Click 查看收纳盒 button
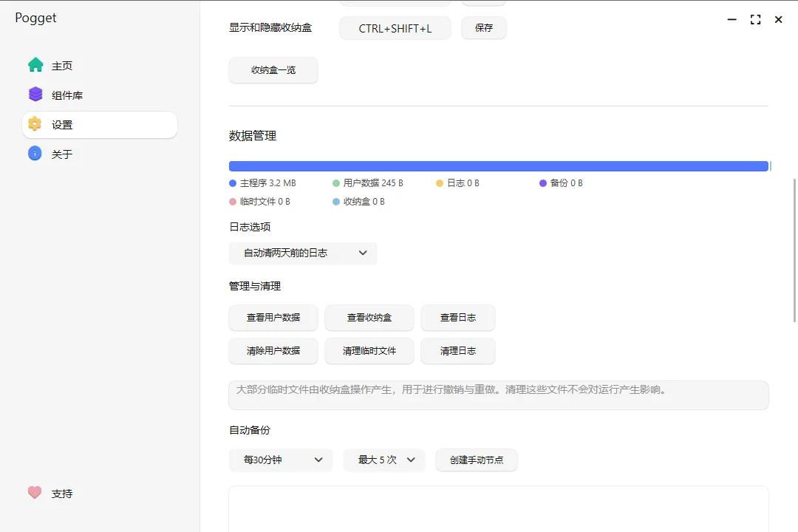Screen dimensions: 798x532 click(x=369, y=318)
